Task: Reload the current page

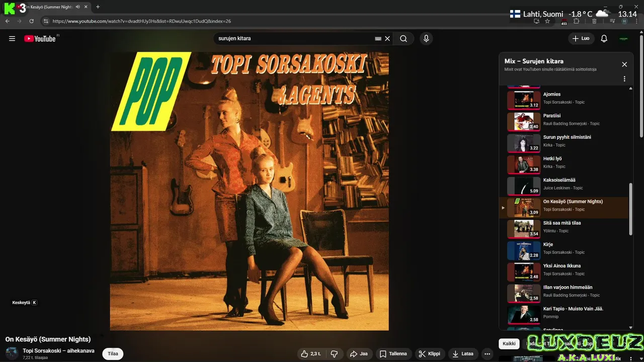Action: tap(31, 21)
